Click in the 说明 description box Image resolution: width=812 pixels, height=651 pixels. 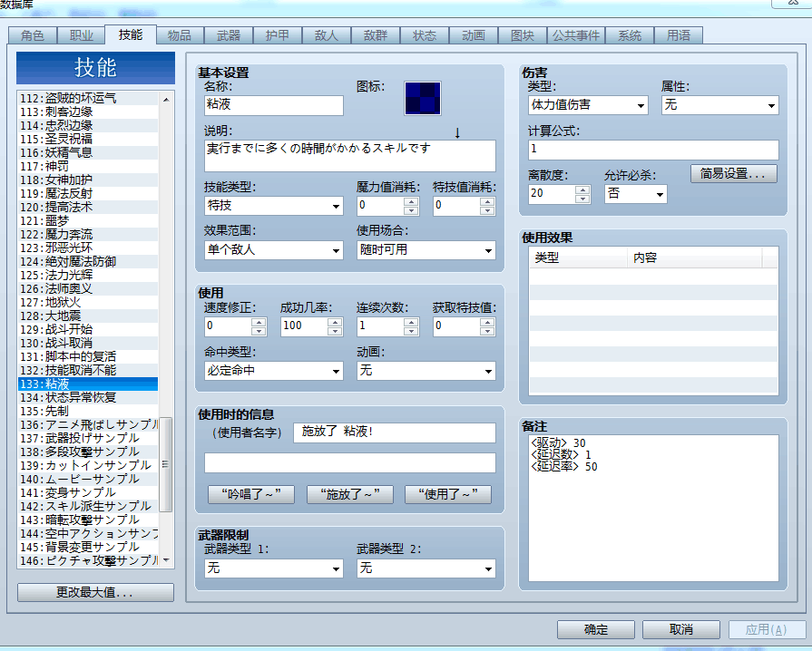(x=349, y=156)
